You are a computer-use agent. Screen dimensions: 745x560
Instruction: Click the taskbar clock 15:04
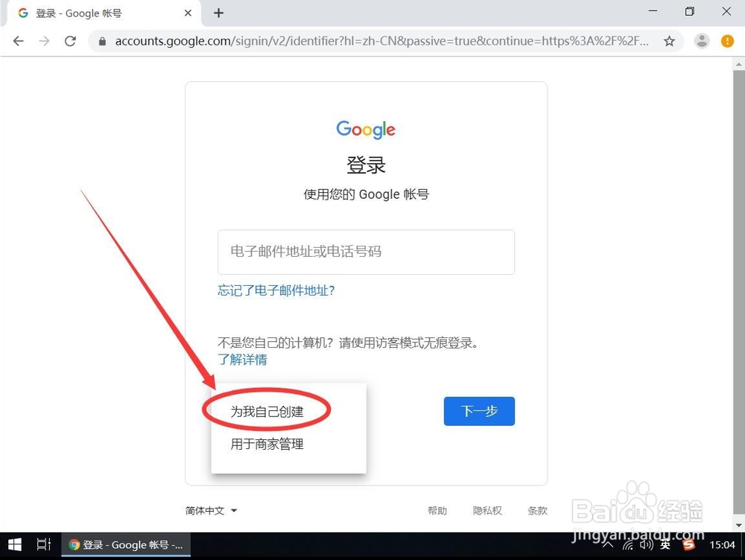(x=722, y=545)
